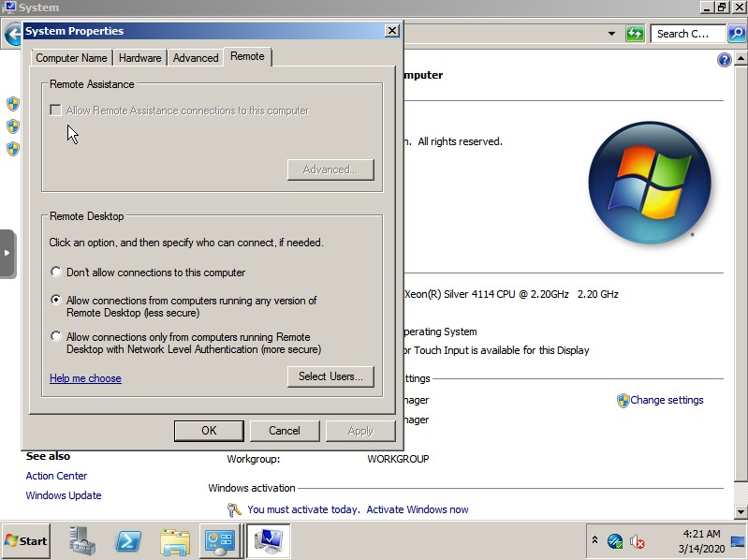Switch to the Hardware tab
This screenshot has width=748, height=560.
139,58
